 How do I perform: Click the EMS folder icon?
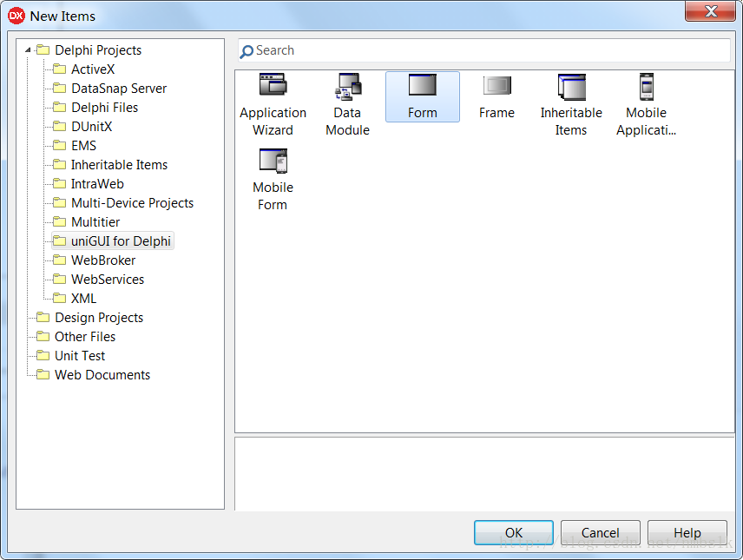tap(60, 145)
